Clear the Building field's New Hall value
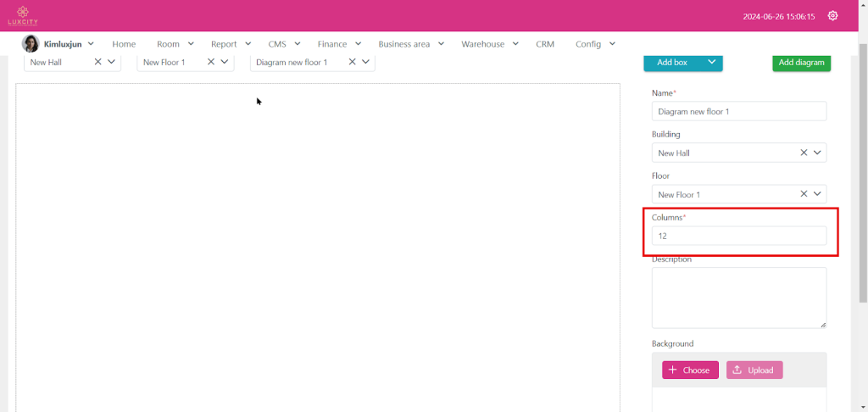The width and height of the screenshot is (868, 412). coord(804,153)
